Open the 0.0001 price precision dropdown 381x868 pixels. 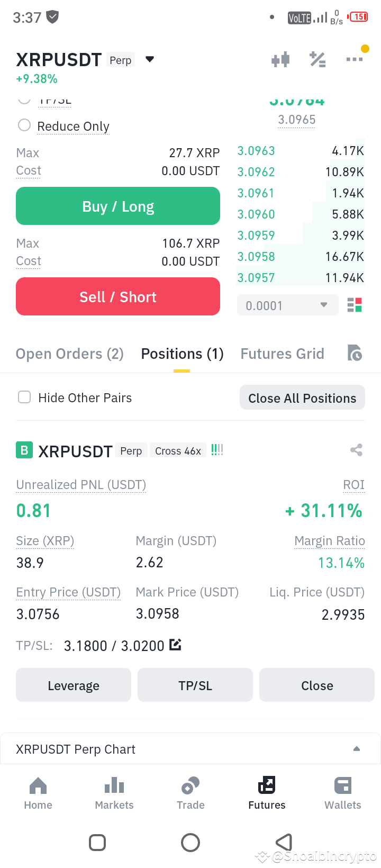click(x=287, y=305)
